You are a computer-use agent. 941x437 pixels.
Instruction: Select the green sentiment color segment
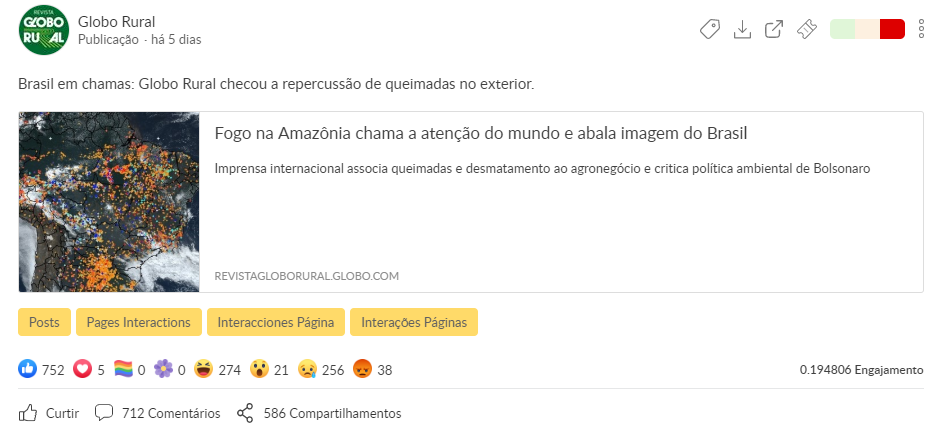tap(842, 30)
